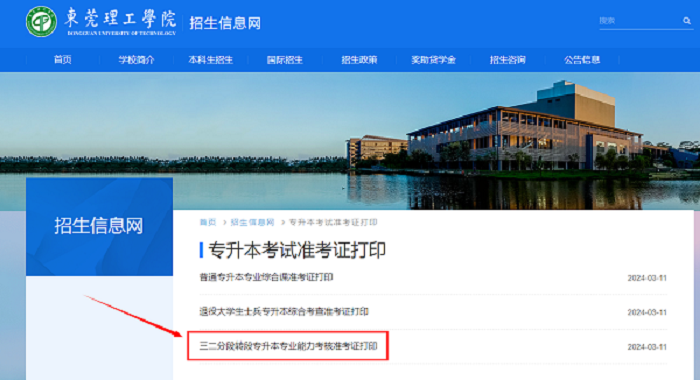Image resolution: width=700 pixels, height=380 pixels.
Task: Click the 专升本考试准考证打印 breadcrumb item
Action: tap(333, 222)
